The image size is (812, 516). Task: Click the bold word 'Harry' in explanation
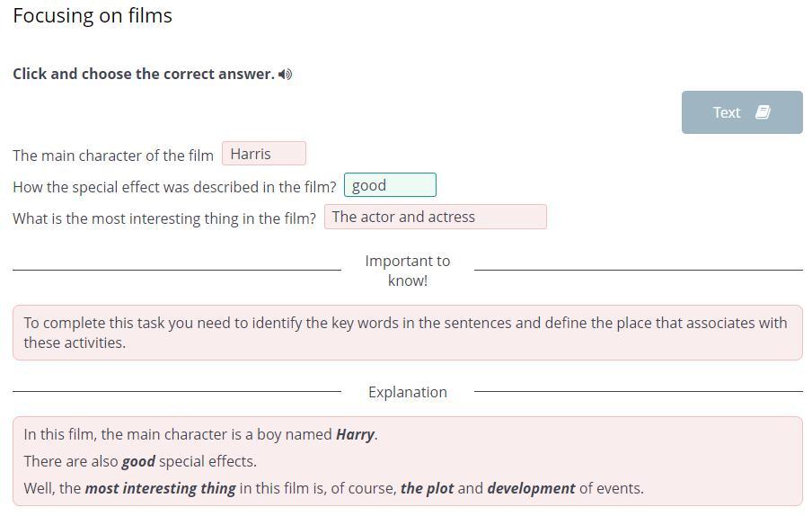click(x=356, y=434)
